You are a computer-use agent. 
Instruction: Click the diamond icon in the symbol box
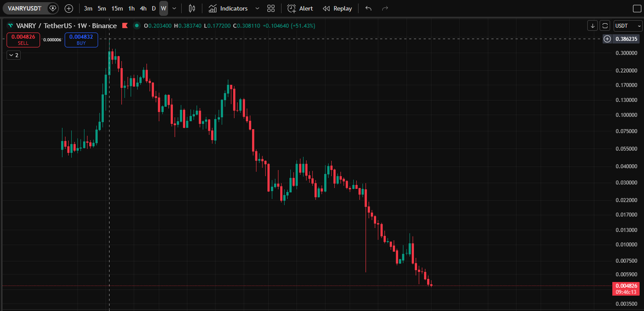click(x=53, y=9)
